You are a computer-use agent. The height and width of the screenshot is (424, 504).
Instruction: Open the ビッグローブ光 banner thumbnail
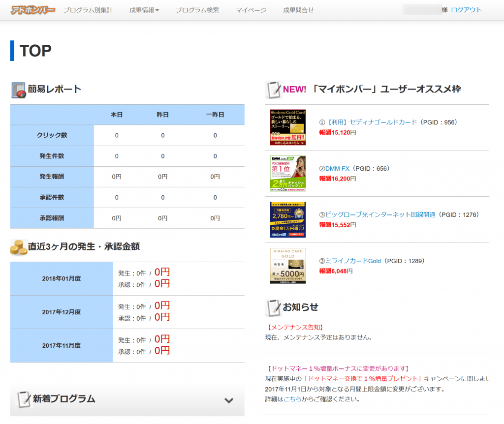pos(287,220)
